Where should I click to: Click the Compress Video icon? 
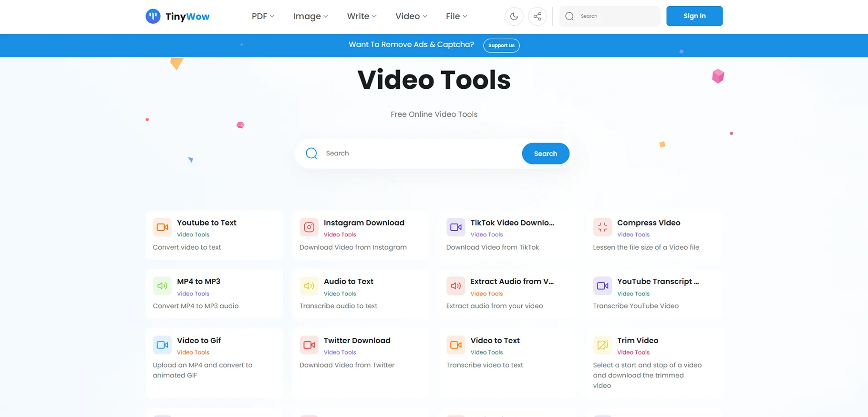[602, 227]
